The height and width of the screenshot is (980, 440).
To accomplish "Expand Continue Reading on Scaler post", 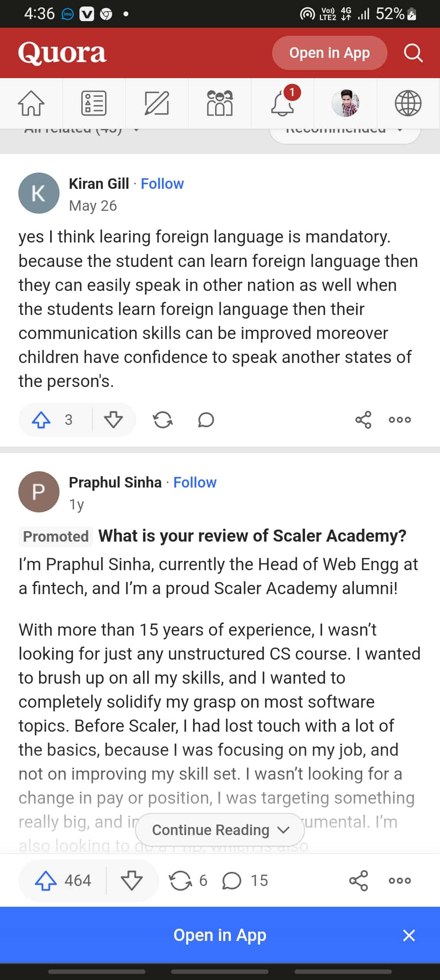I will pos(220,829).
